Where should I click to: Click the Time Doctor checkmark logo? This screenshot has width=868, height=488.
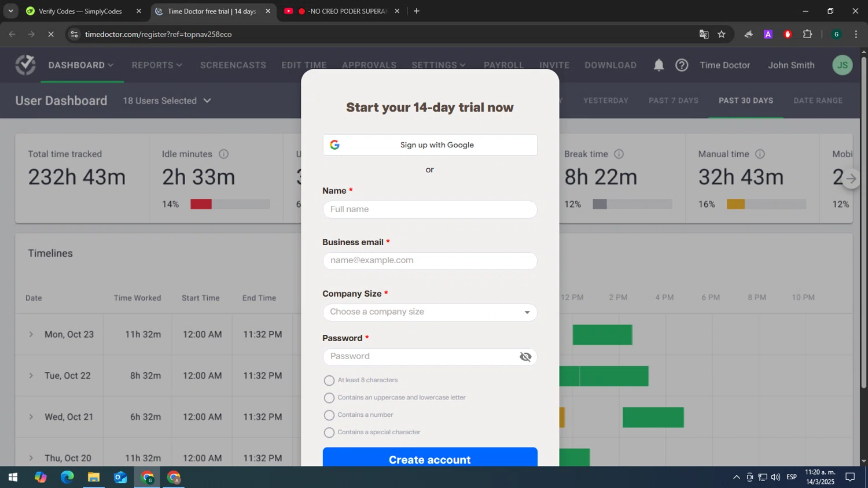click(x=25, y=65)
